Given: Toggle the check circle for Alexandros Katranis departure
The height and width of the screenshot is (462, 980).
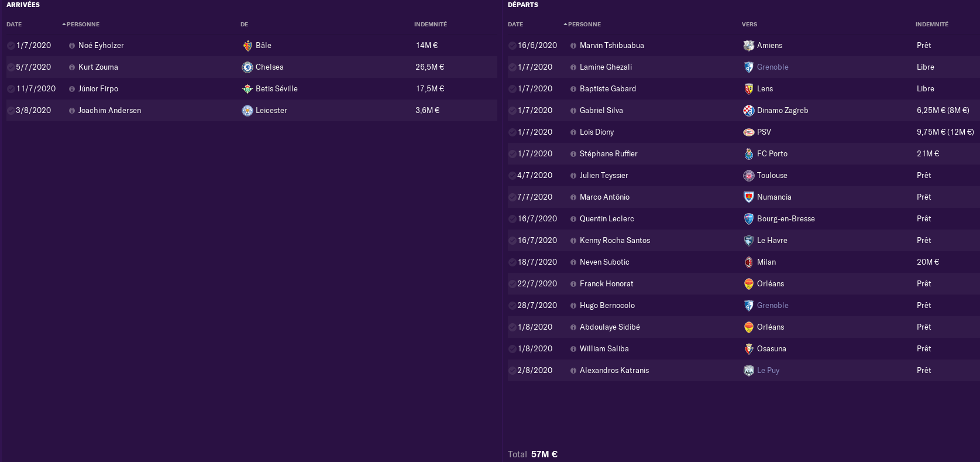Looking at the screenshot, I should [513, 371].
